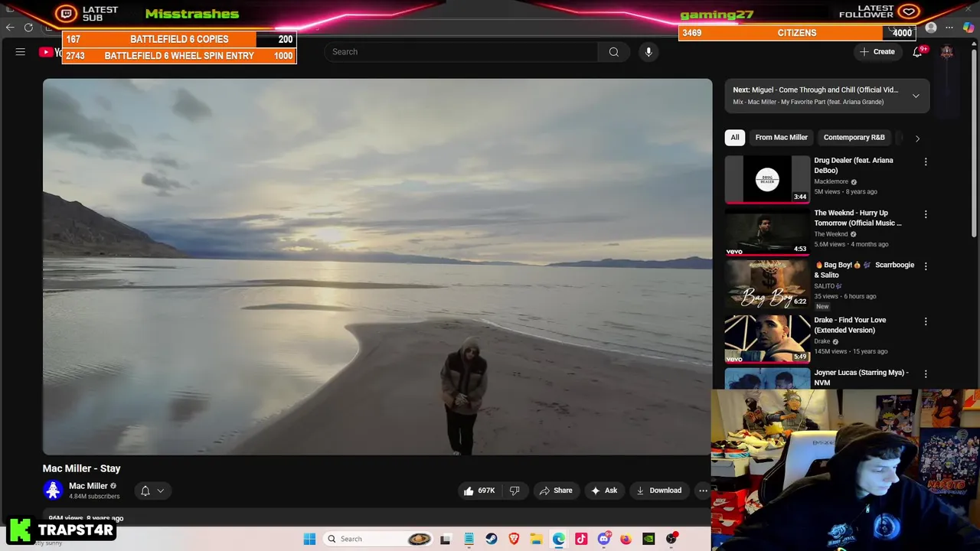Image resolution: width=980 pixels, height=551 pixels.
Task: Reload the page with the browser refresh icon
Action: click(28, 28)
